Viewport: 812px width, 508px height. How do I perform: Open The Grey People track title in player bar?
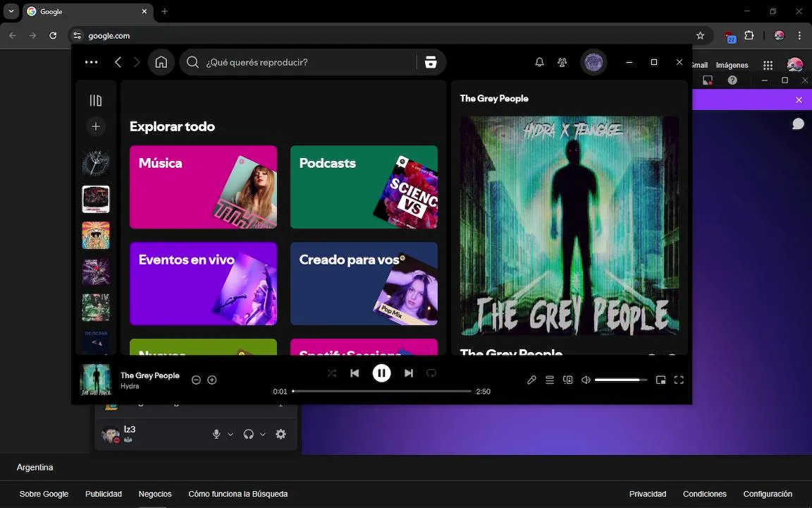tap(150, 375)
